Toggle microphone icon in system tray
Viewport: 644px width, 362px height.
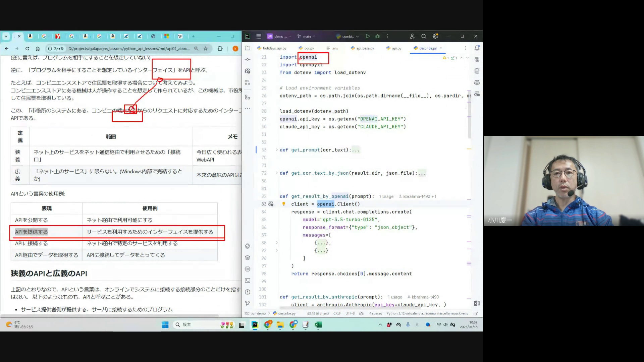tap(408, 324)
